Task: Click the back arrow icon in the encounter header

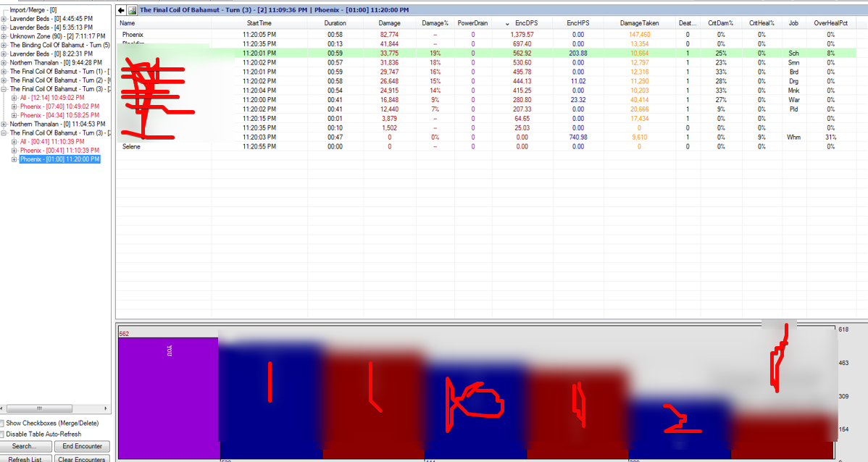Action: coord(121,10)
